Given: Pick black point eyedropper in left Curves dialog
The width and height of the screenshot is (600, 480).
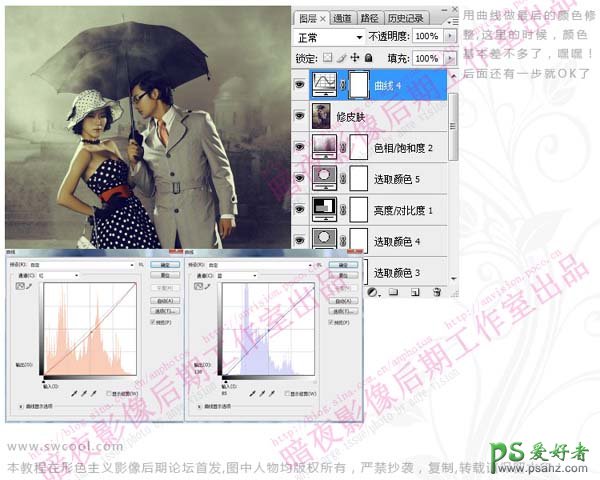Looking at the screenshot, I should click(x=74, y=393).
